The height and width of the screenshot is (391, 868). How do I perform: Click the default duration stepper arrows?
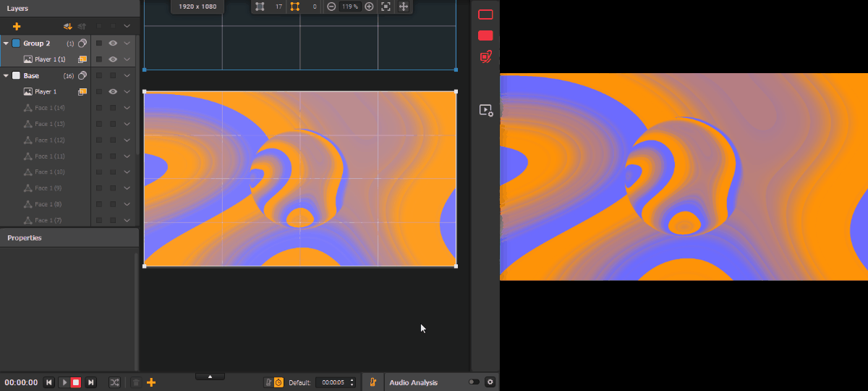coord(352,382)
